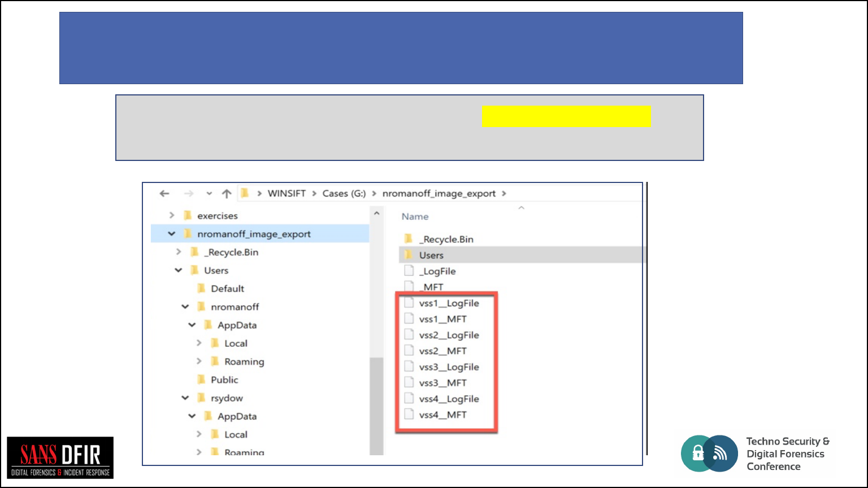The image size is (868, 488).
Task: Click _Recycle.Bin folder icon in file list
Action: [409, 239]
